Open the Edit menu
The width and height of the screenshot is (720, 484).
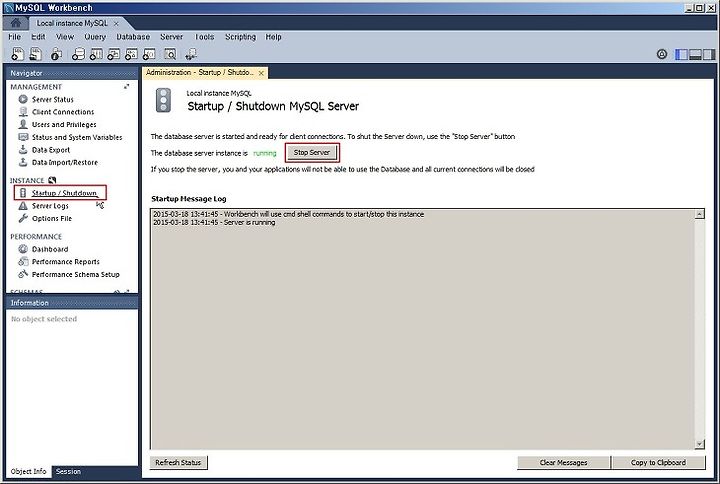pos(38,37)
